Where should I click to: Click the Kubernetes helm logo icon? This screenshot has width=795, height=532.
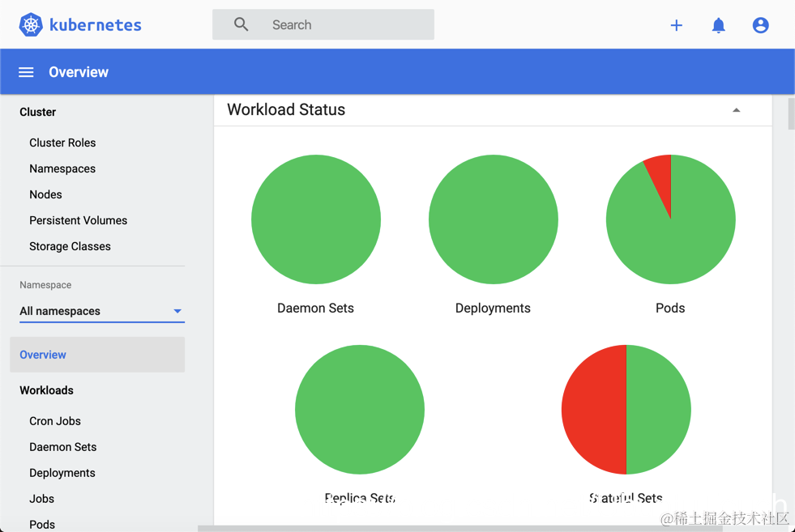tap(31, 24)
